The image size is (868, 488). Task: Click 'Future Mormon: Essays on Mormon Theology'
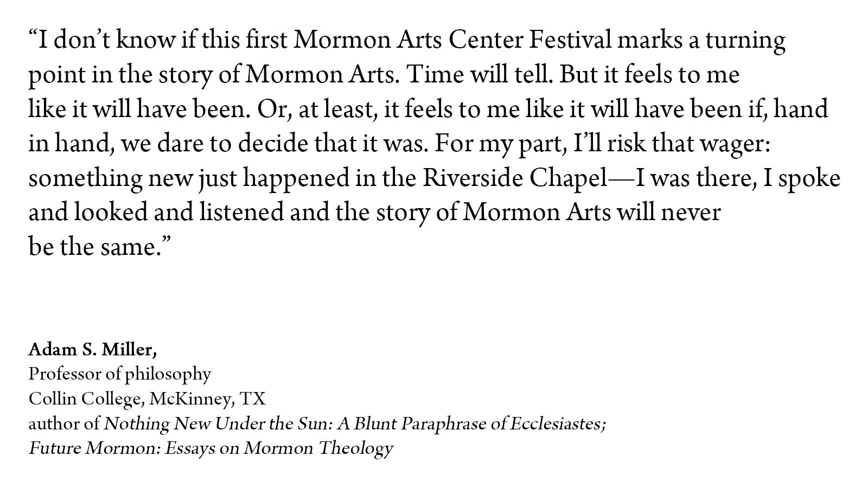click(210, 449)
